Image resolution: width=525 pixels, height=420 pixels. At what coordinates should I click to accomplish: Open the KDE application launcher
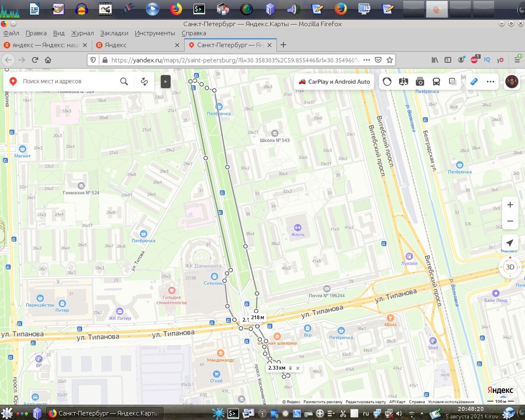pos(7,413)
